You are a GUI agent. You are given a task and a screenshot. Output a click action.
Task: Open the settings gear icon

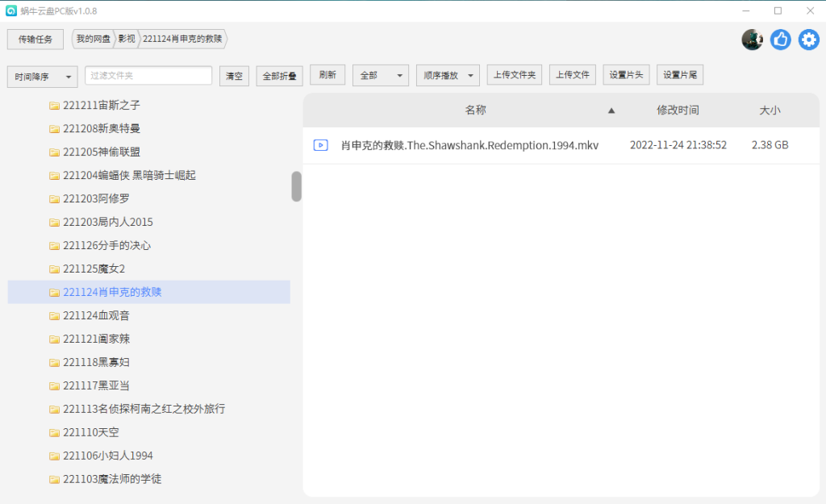808,39
